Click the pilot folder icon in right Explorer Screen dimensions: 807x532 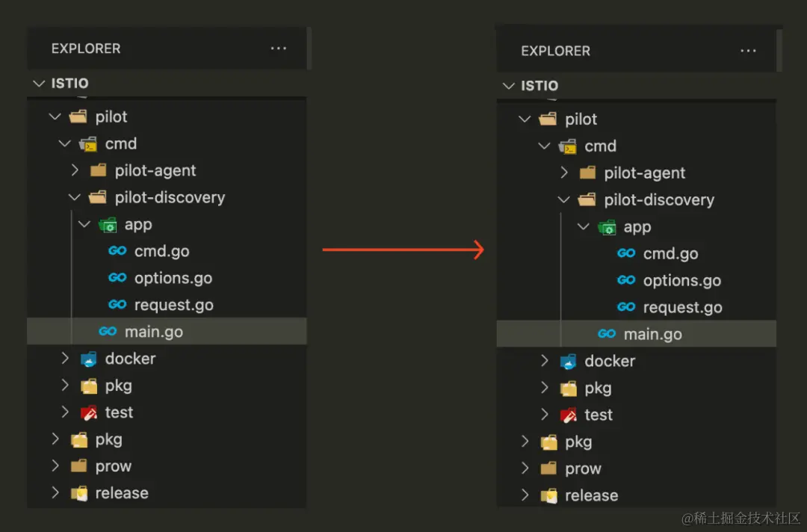(x=548, y=120)
